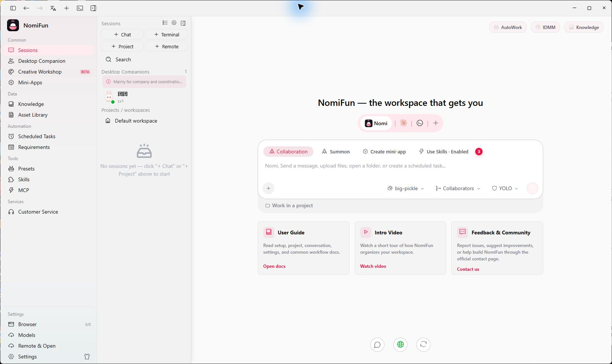
Task: Switch Sessions panel to list view icon
Action: pyautogui.click(x=165, y=23)
